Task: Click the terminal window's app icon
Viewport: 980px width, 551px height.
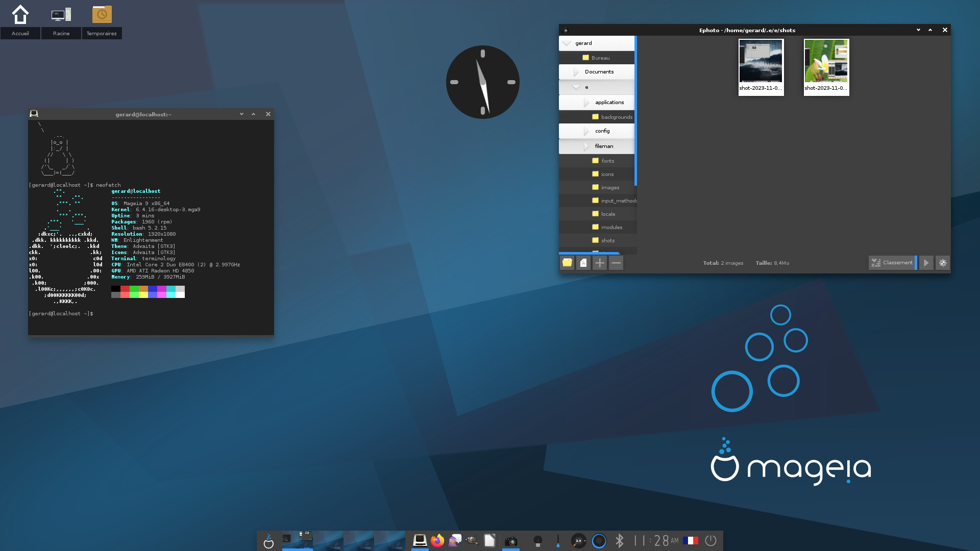Action: click(x=34, y=114)
